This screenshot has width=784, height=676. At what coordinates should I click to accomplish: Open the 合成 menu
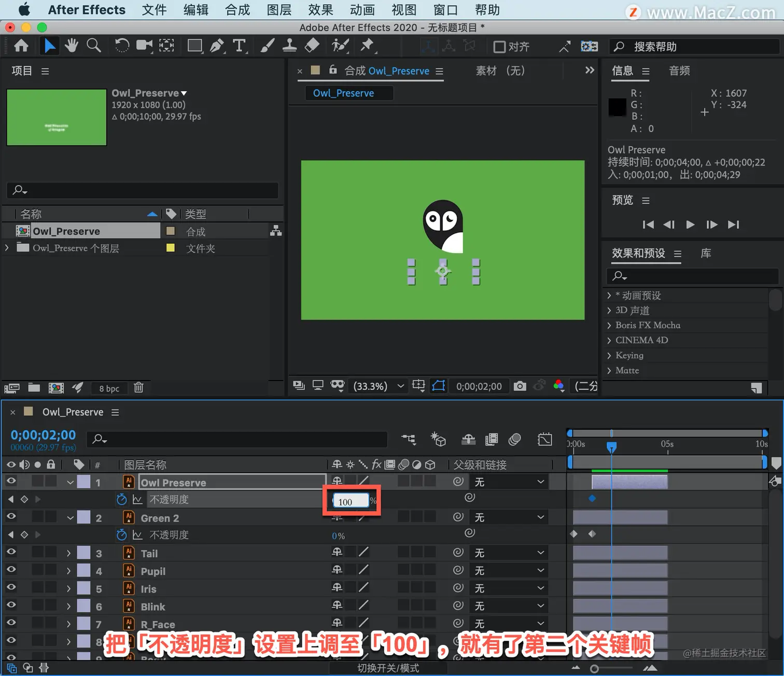point(237,10)
